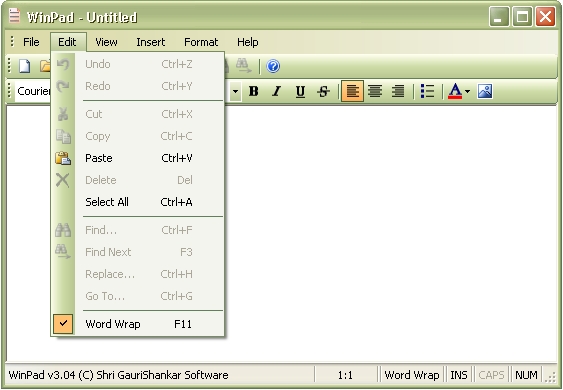Click inside the blank text editing area

(390, 233)
